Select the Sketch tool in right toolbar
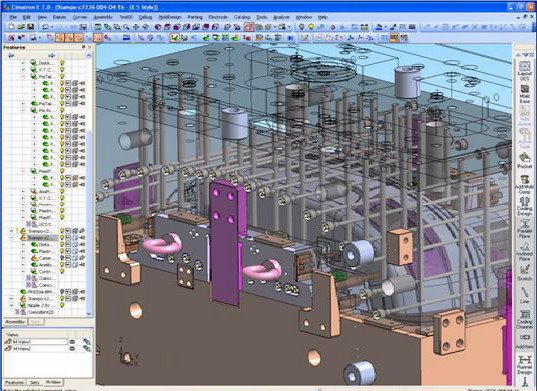The width and height of the screenshot is (537, 391). click(x=524, y=272)
